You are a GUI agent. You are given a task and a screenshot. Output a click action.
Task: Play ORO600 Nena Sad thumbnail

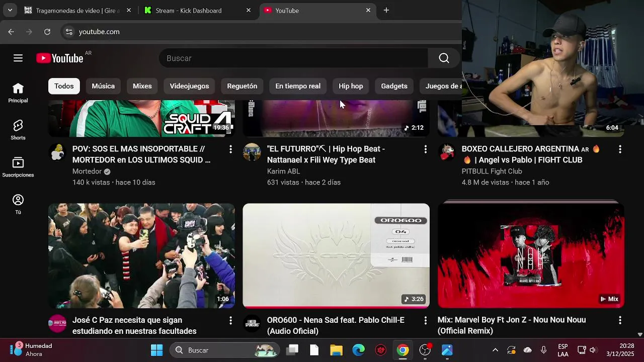pyautogui.click(x=336, y=255)
